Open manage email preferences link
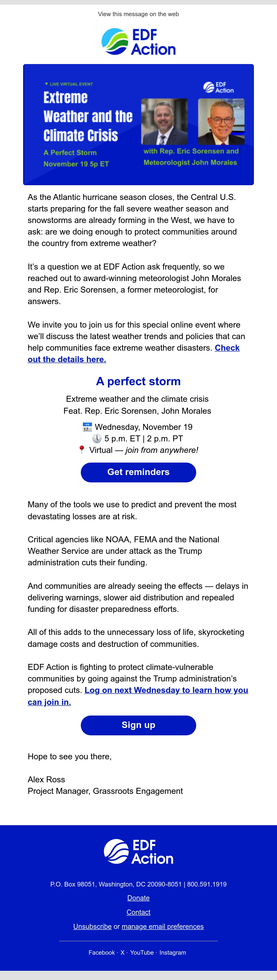 tap(163, 926)
